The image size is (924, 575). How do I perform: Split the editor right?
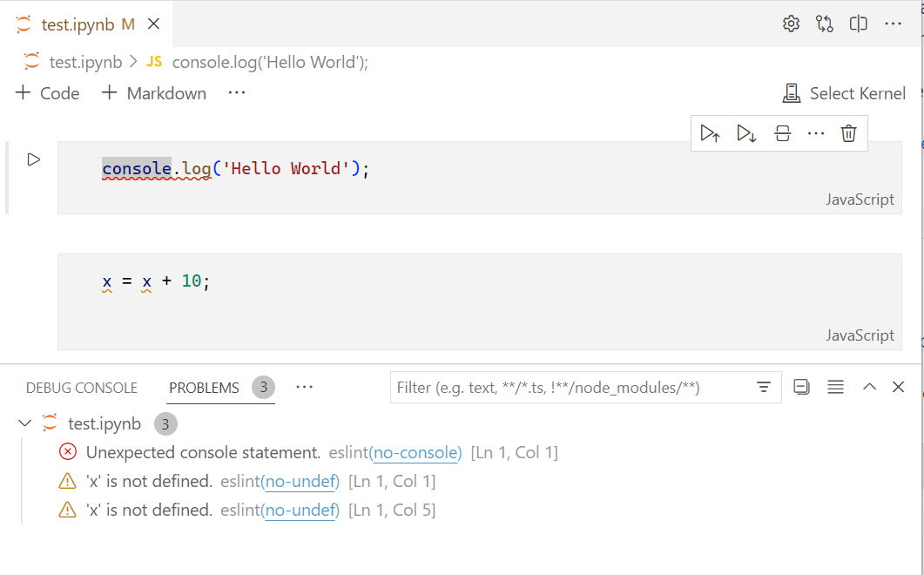(859, 24)
